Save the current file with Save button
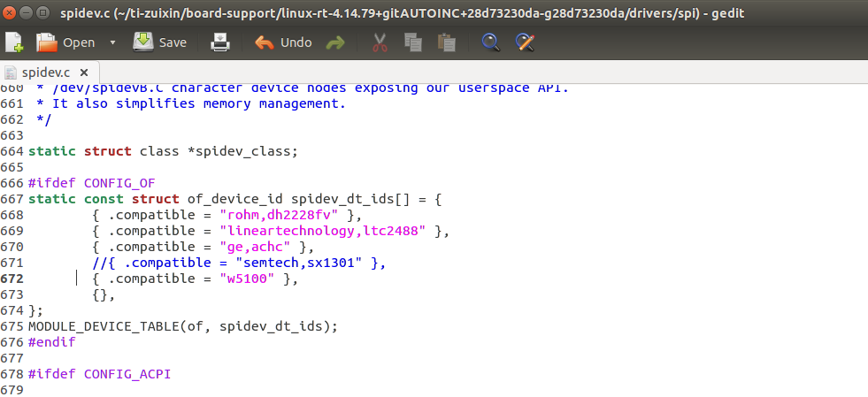The width and height of the screenshot is (868, 397). 159,42
